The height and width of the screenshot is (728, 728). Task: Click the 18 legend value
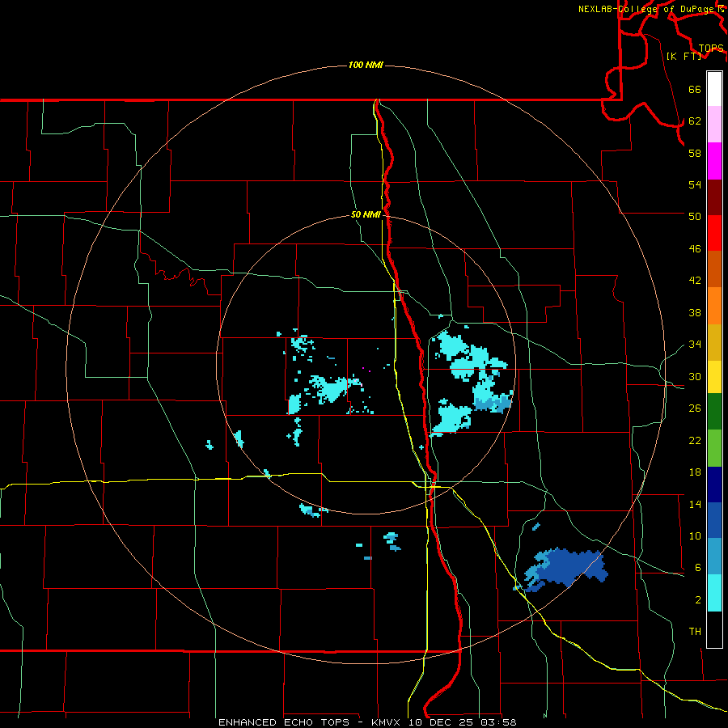pos(695,472)
